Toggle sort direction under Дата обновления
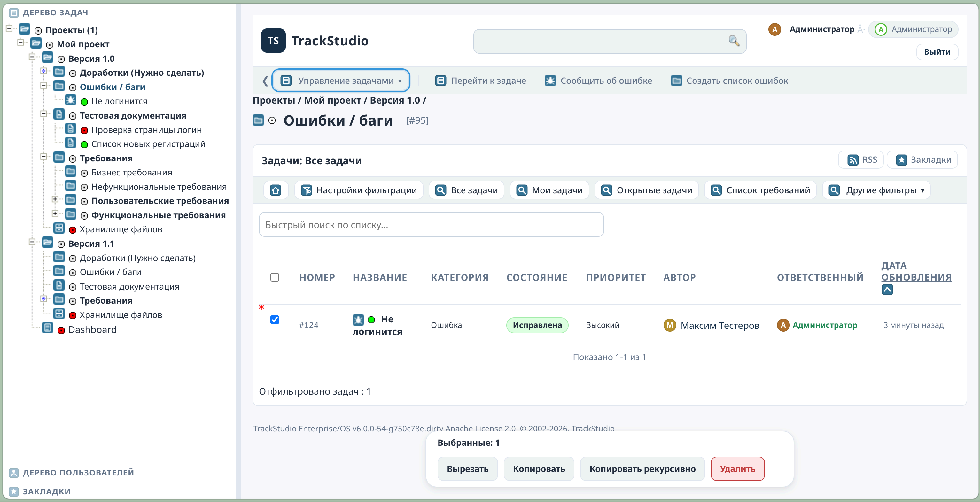 point(888,290)
